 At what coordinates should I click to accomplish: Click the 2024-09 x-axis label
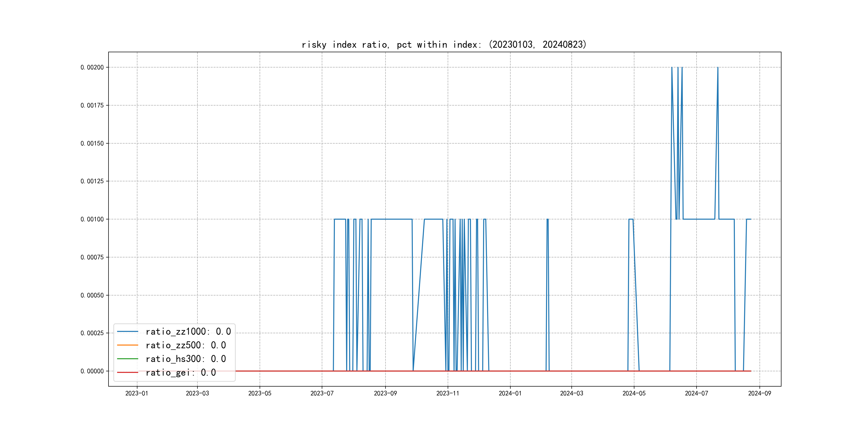(759, 393)
